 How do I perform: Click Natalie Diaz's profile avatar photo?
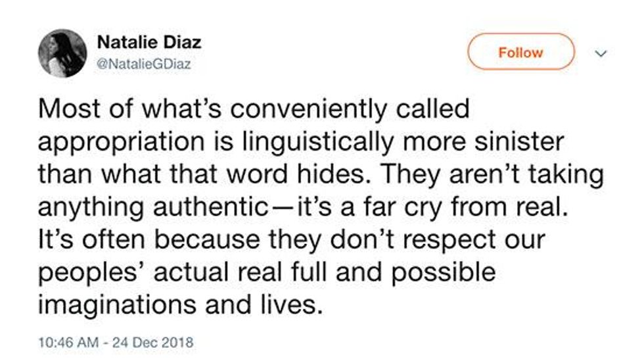tap(62, 53)
